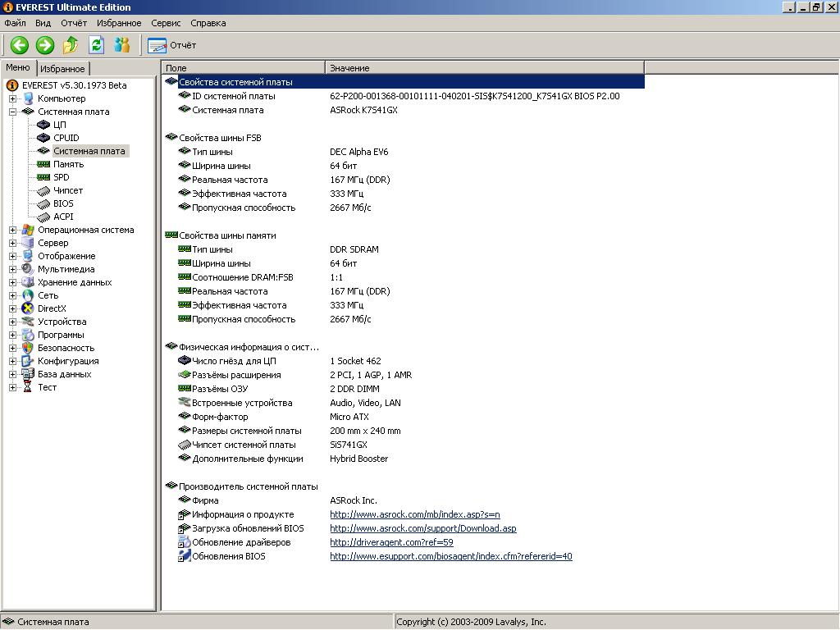The image size is (840, 630).
Task: Click the Отчёт report toolbar button
Action: tap(172, 45)
